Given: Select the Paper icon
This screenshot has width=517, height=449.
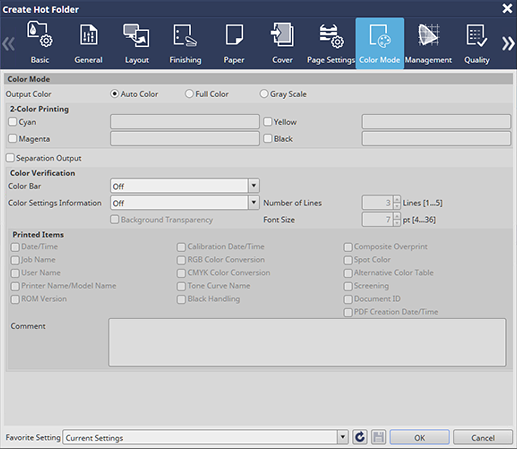Looking at the screenshot, I should pos(234,35).
